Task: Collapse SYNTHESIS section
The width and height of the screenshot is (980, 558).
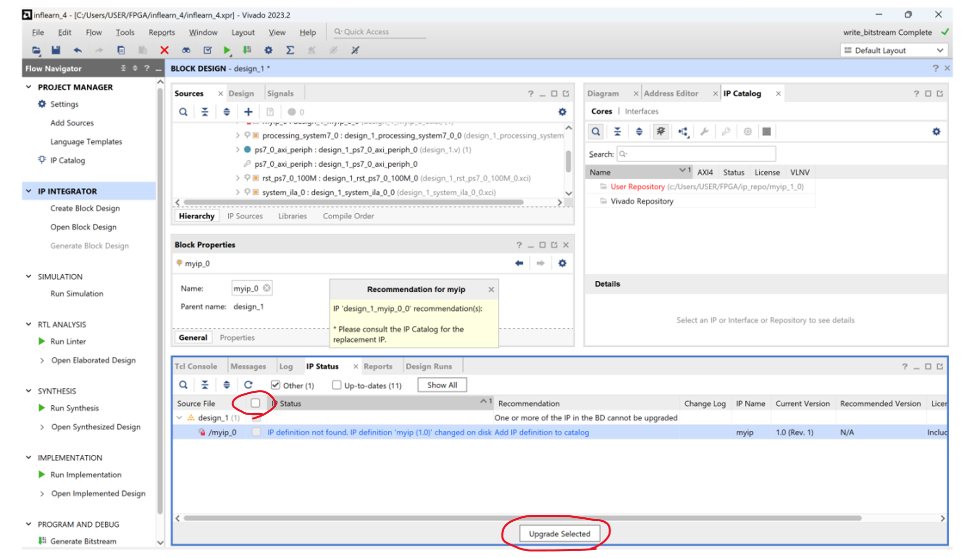Action: click(x=29, y=391)
